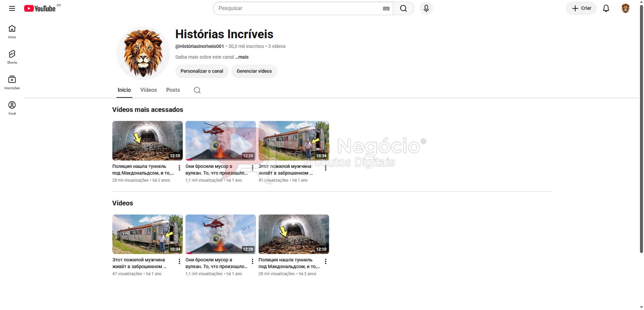Open the 10:34 train car thumbnail in Vídeos mais acessados

click(x=294, y=141)
